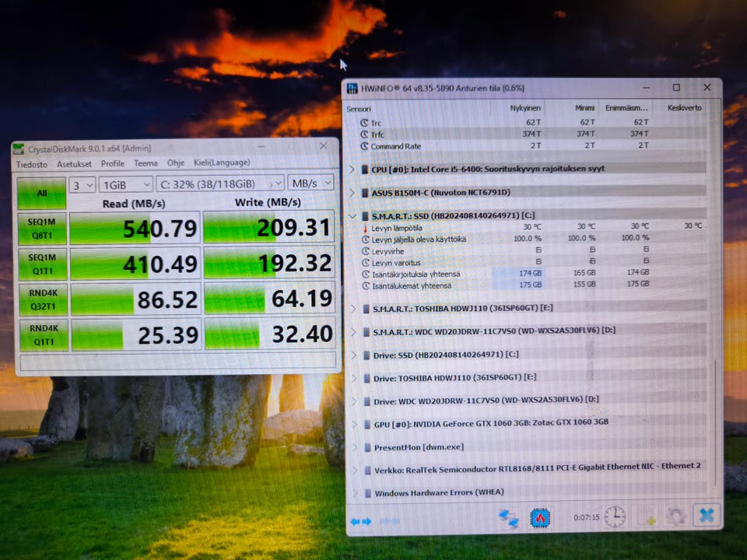This screenshot has height=560, width=747.
Task: Expand the PresentMon [dwm.exe] group
Action: pos(355,447)
